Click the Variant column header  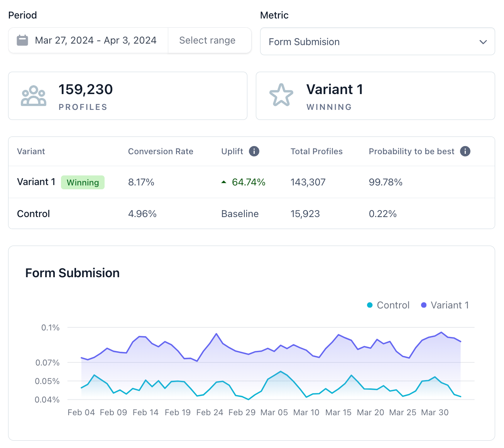(31, 152)
